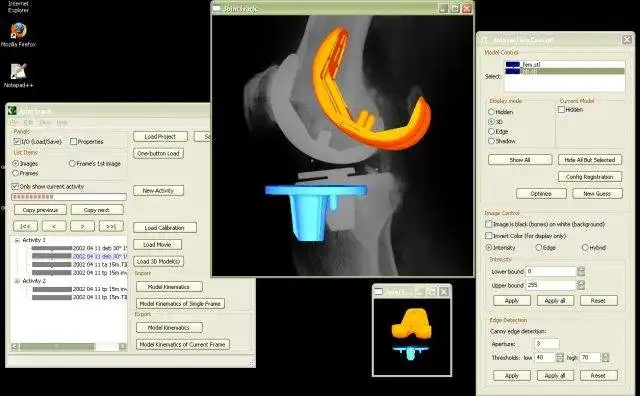Viewport: 640px width, 396px height.
Task: Open the View menu in Joint Track
Action: click(x=45, y=122)
